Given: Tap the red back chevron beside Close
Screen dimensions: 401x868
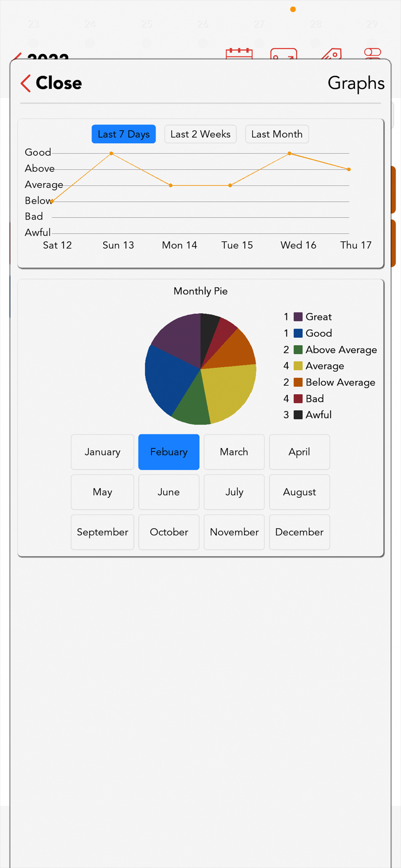Looking at the screenshot, I should click(x=26, y=83).
